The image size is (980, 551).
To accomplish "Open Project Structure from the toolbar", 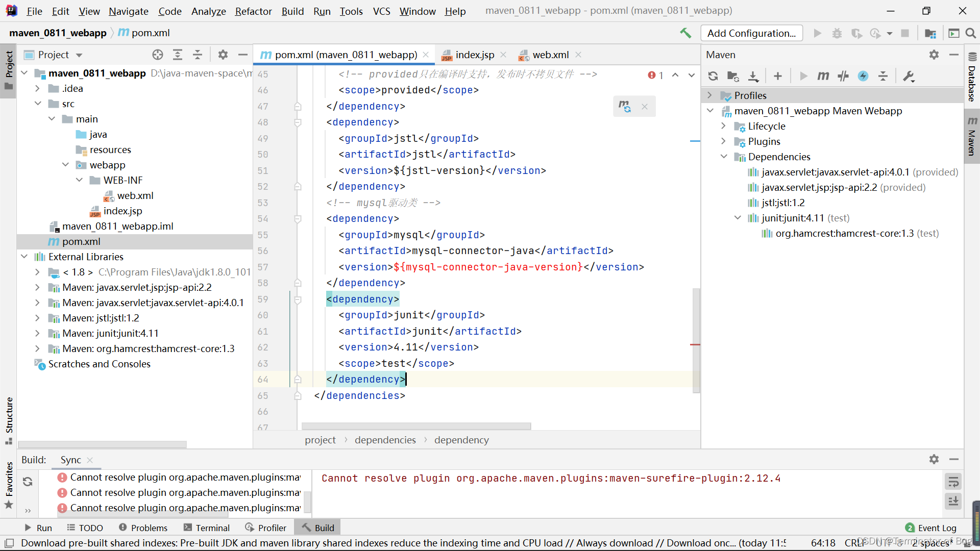I will point(930,33).
